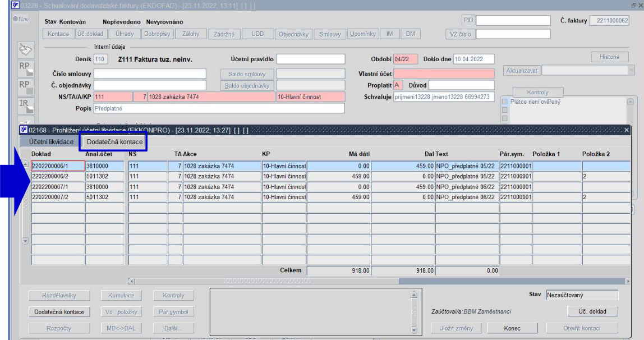
Task: Click the Konec button
Action: [512, 328]
